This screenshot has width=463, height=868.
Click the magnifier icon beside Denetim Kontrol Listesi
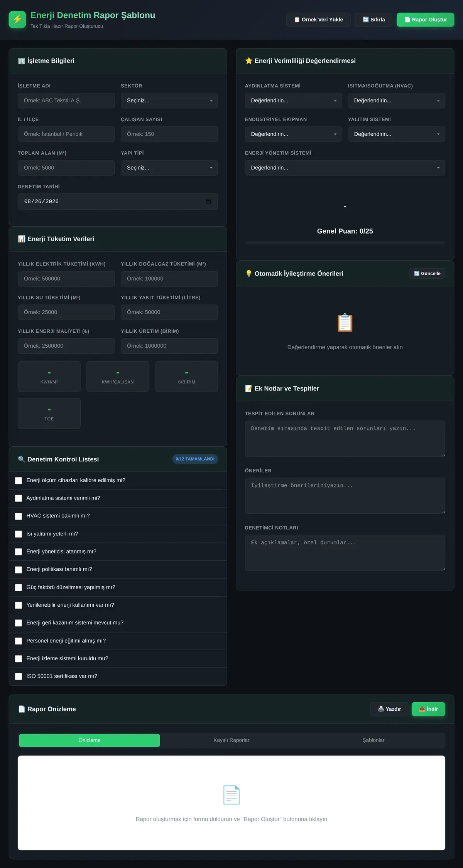pyautogui.click(x=22, y=459)
